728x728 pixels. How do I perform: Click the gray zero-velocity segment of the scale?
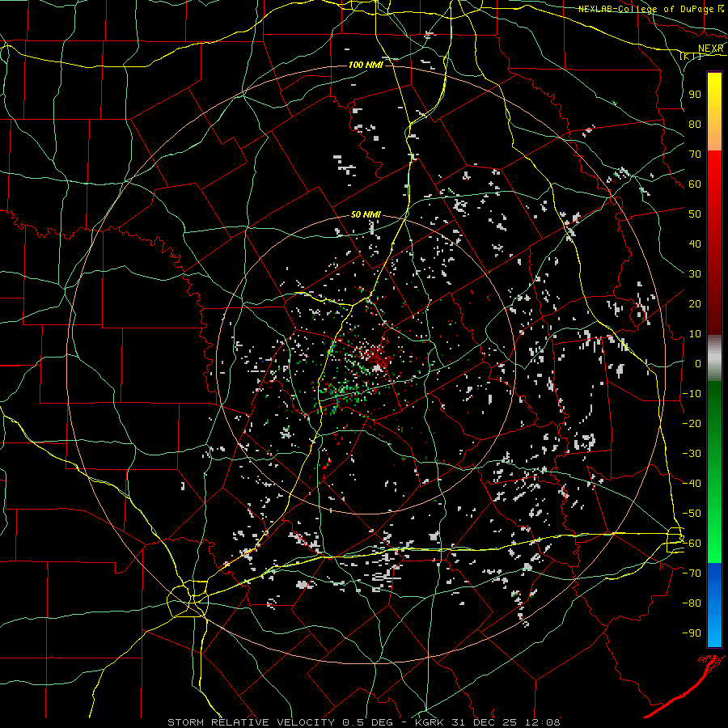click(714, 358)
